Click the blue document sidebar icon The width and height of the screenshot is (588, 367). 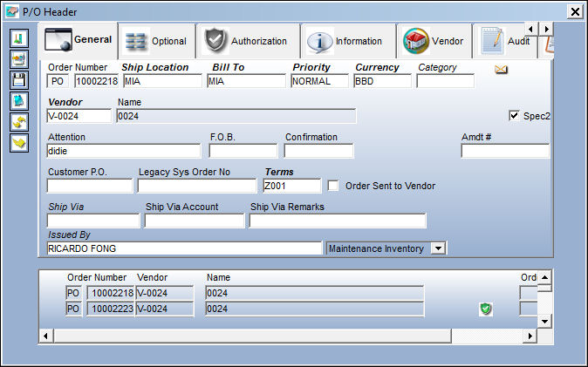(x=19, y=101)
